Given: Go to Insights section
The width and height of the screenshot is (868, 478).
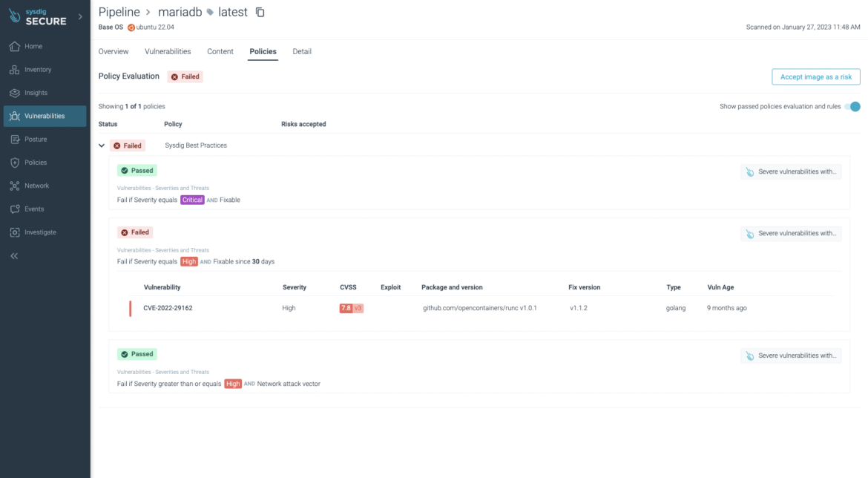Looking at the screenshot, I should (x=45, y=93).
